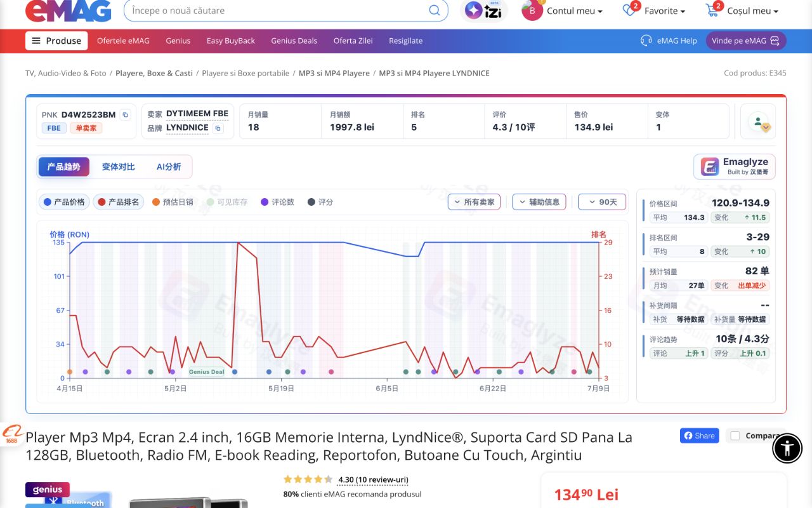812x508 pixels.
Task: Go to MP3 si MP4 Playere LYNDNICE breadcrumb
Action: pos(434,73)
